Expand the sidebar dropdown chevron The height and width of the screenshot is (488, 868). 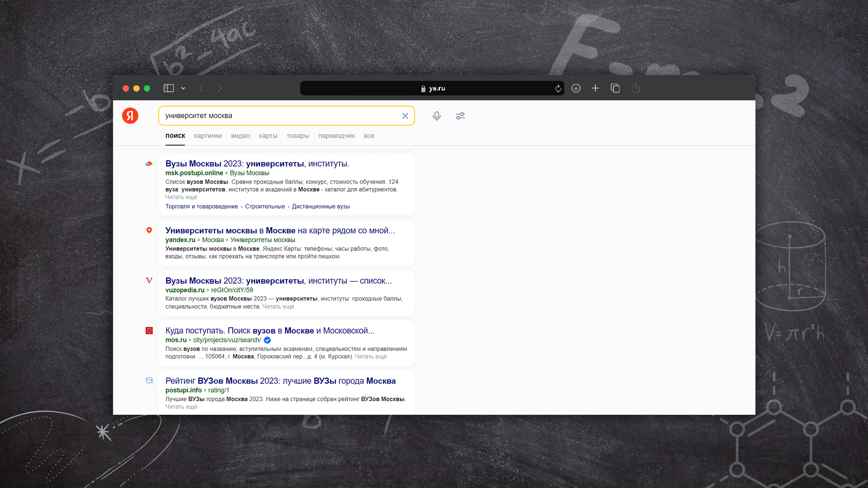[x=183, y=88]
